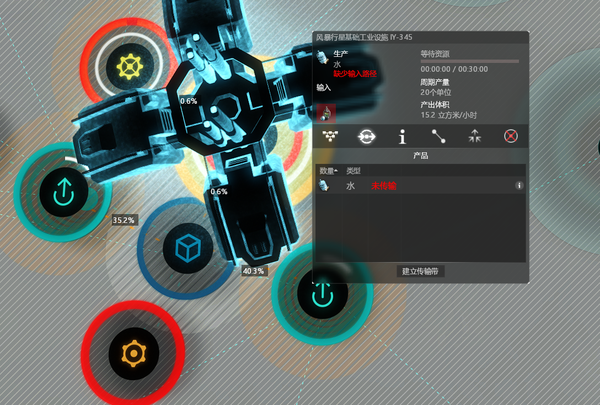The image size is (600, 405).
Task: Click the 类型 column header
Action: point(353,171)
